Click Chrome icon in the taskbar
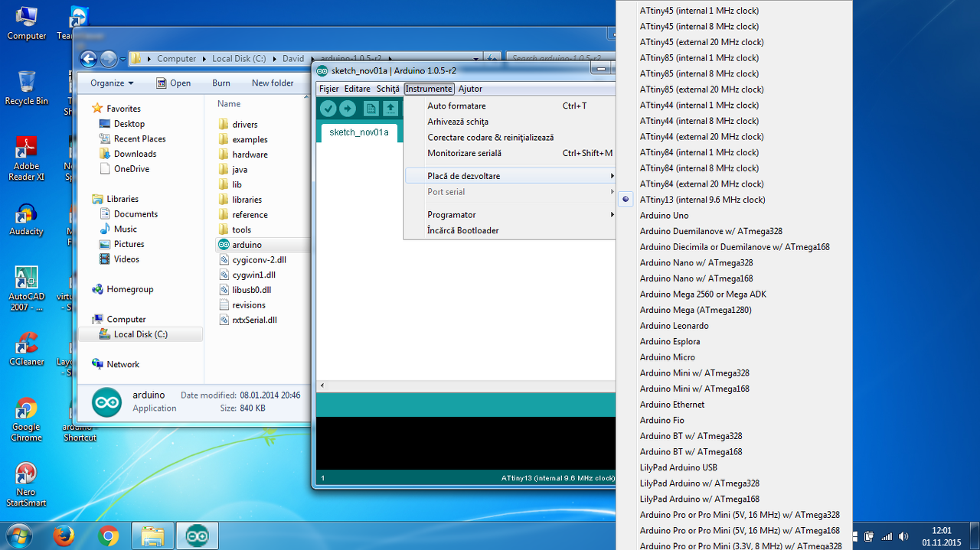The width and height of the screenshot is (980, 550). pos(109,536)
